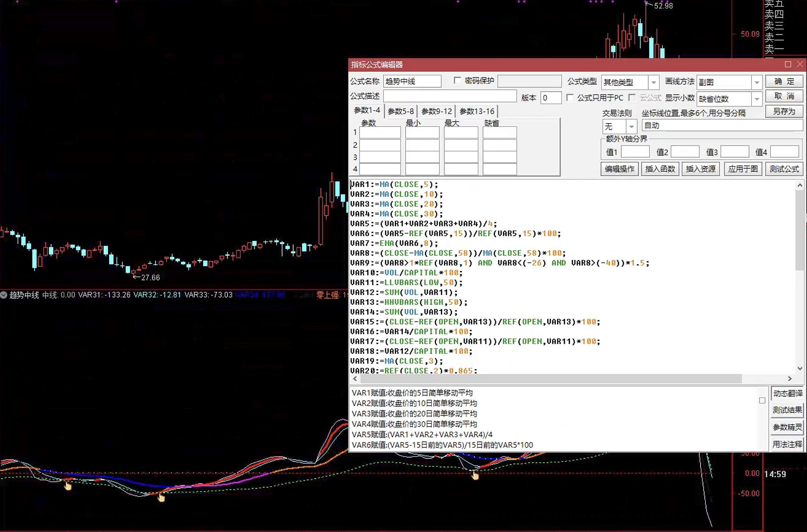Click the 测试公式 button
Screen dimensions: 807x532
[784, 169]
